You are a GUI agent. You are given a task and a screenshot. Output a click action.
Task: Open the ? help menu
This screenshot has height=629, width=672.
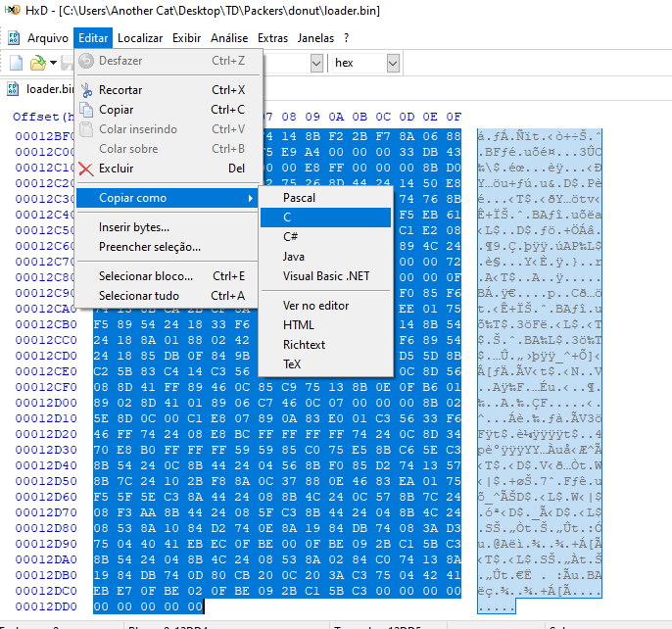click(x=347, y=38)
